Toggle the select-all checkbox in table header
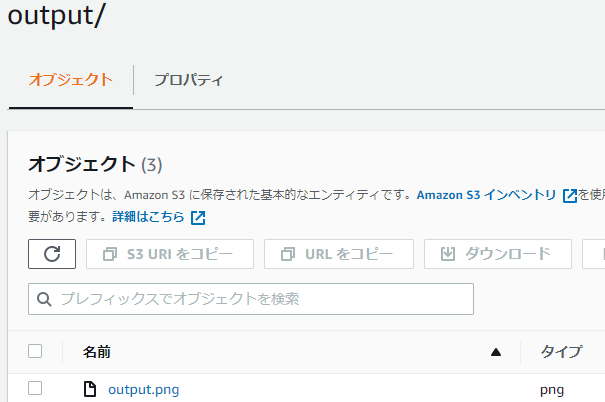This screenshot has width=605, height=402. (35, 351)
